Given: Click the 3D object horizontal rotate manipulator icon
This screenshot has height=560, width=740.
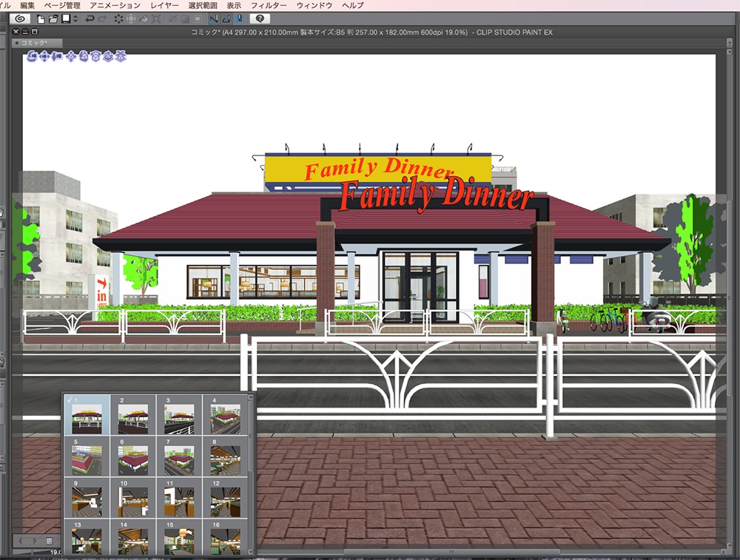Looking at the screenshot, I should [108, 57].
